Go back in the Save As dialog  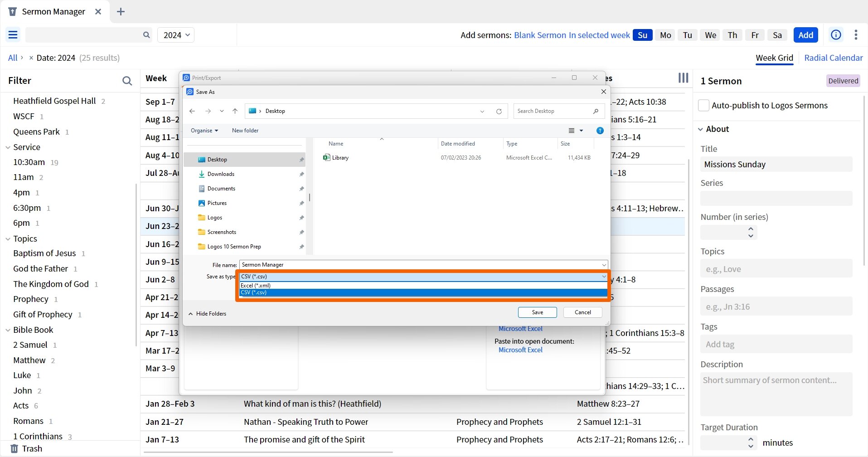coord(192,111)
